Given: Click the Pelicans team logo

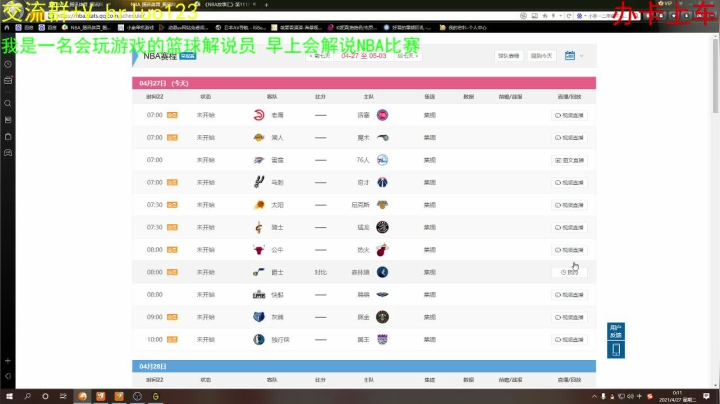Looking at the screenshot, I should (x=382, y=294).
